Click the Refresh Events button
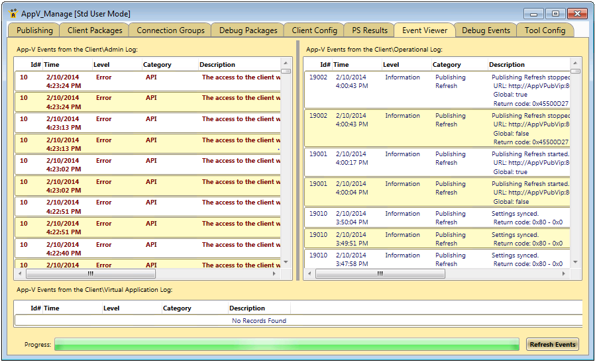 click(x=553, y=345)
